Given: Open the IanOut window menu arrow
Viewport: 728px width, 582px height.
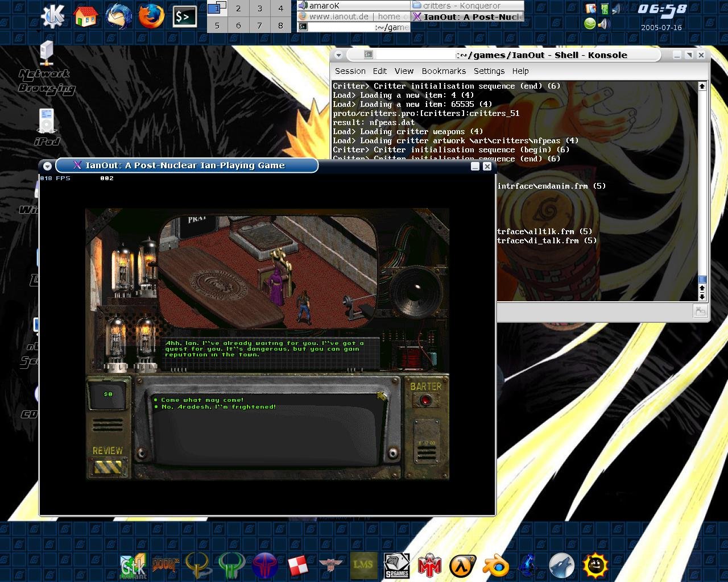Looking at the screenshot, I should 48,166.
